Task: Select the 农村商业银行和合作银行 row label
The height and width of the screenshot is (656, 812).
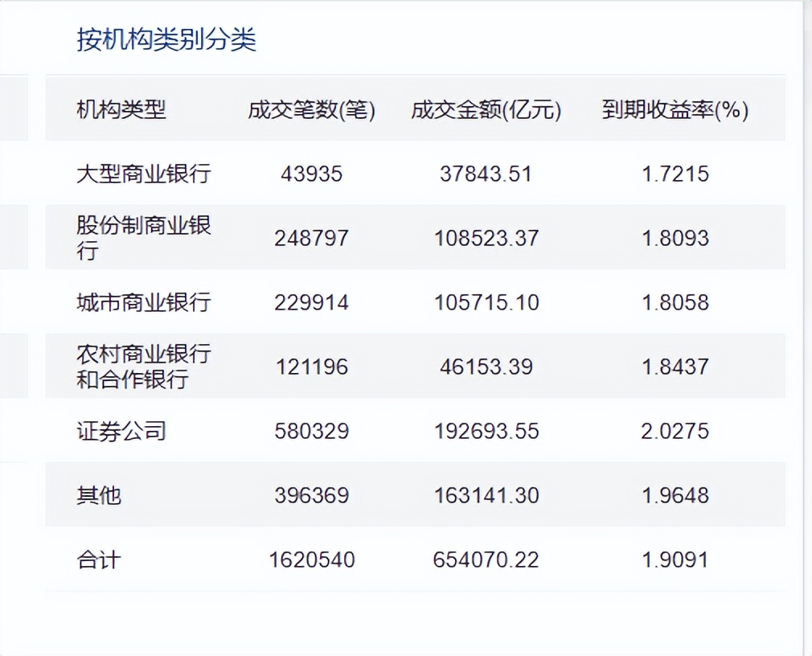Action: [x=143, y=367]
